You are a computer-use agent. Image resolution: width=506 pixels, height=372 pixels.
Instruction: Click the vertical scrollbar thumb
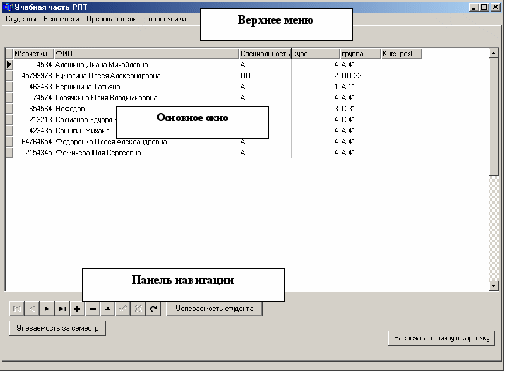click(494, 117)
